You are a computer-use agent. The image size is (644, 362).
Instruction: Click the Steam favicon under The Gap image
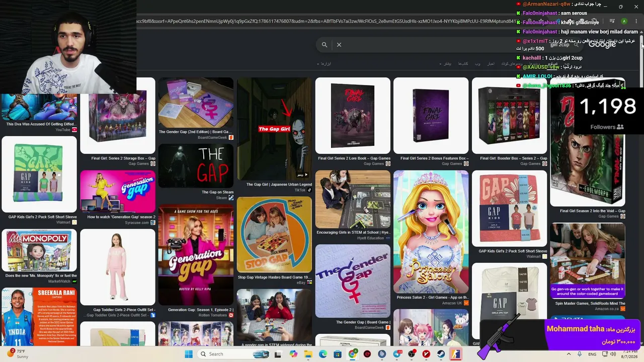pyautogui.click(x=231, y=198)
